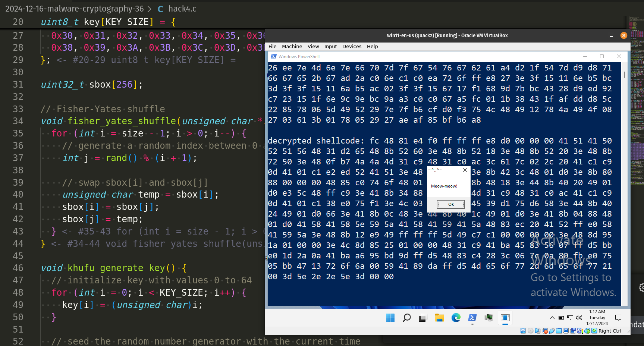This screenshot has height=346, width=644.
Task: Maximize the Windows PowerShell window
Action: 602,56
